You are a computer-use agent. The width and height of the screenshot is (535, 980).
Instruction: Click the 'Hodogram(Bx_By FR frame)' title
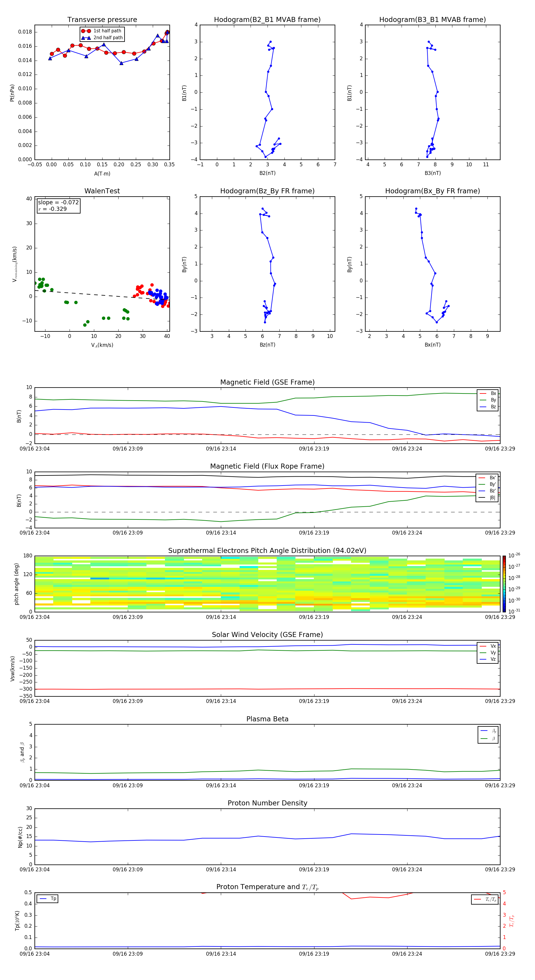coord(432,191)
